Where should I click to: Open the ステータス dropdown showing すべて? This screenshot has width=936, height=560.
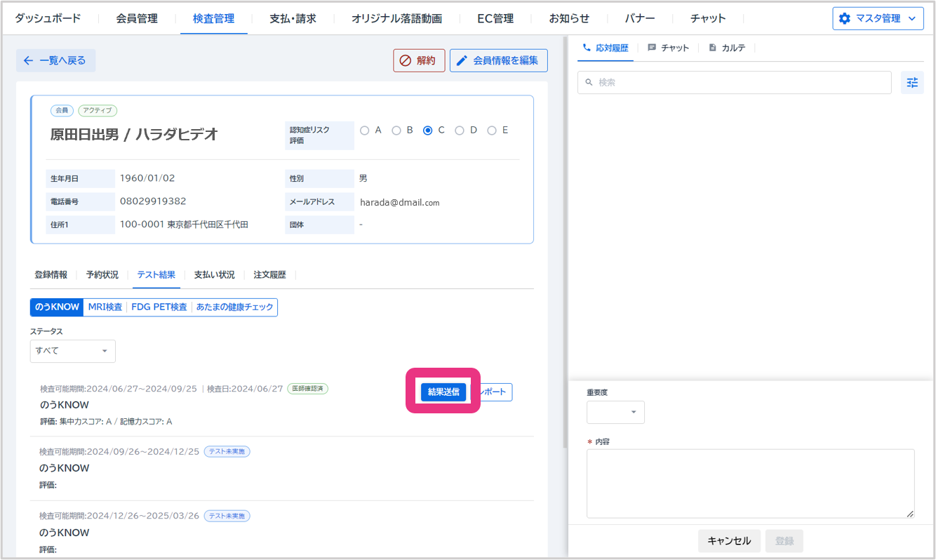pyautogui.click(x=72, y=351)
